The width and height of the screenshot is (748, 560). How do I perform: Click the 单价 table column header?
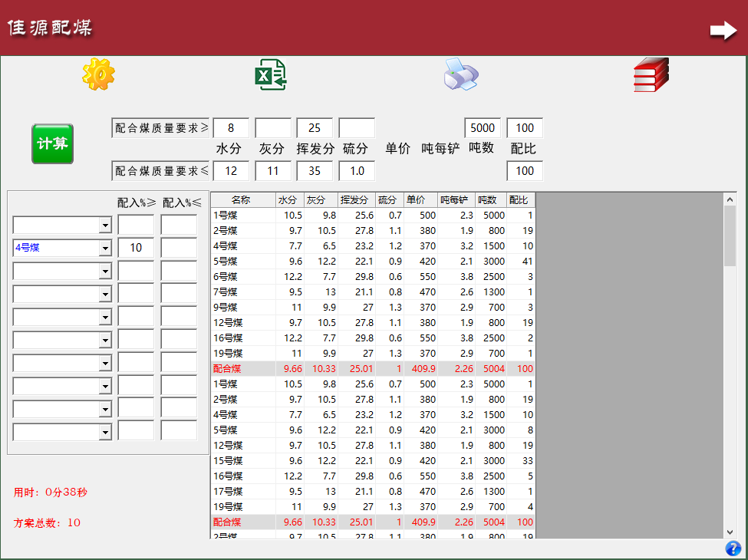pyautogui.click(x=421, y=200)
